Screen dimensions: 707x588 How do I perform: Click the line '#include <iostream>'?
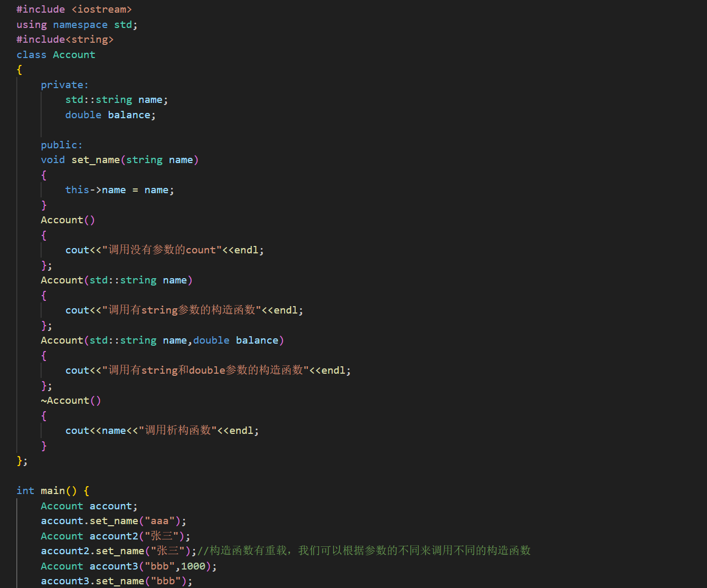[x=74, y=10]
